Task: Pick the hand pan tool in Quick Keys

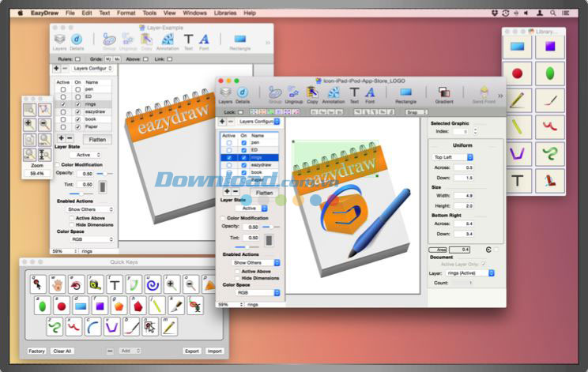Action: (56, 285)
